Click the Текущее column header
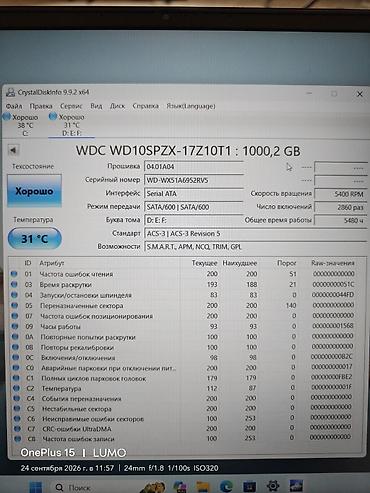Screen dimensions: 370x493 (x=204, y=263)
